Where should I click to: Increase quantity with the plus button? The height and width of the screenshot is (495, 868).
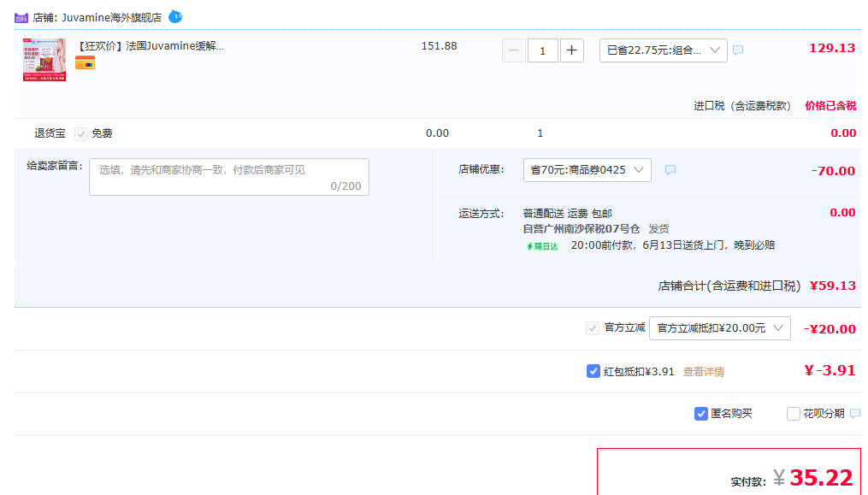[x=572, y=51]
